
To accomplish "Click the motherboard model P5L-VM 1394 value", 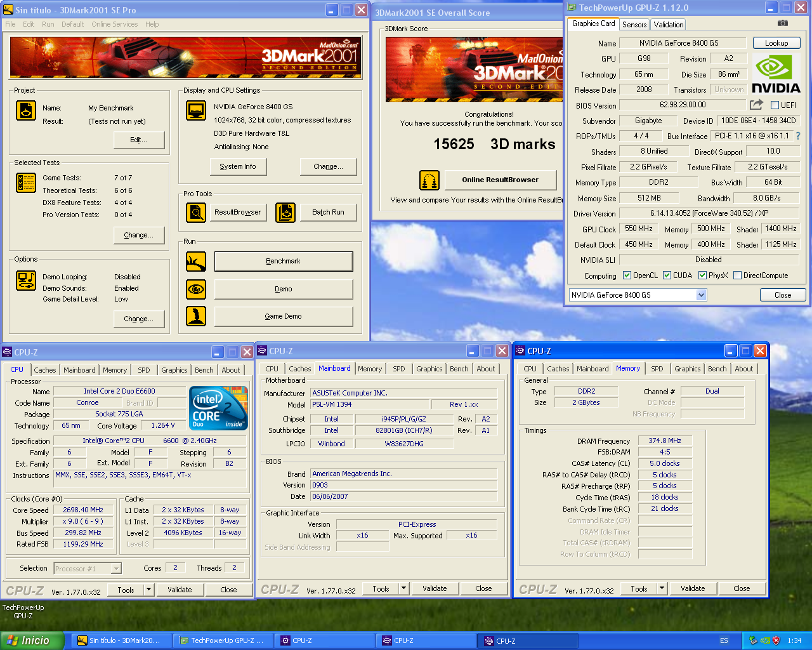I will click(369, 404).
